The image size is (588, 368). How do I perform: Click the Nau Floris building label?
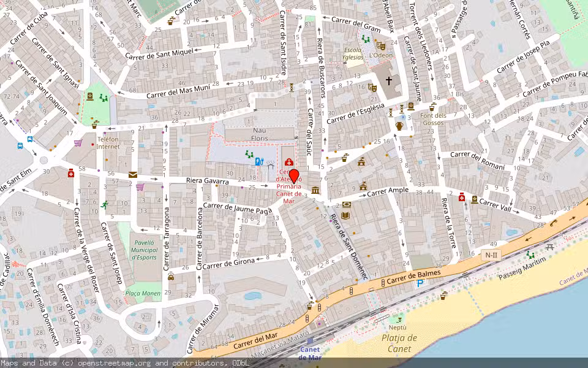click(260, 134)
